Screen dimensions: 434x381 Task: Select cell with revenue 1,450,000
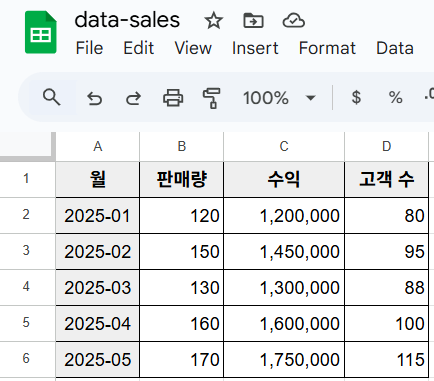click(284, 251)
